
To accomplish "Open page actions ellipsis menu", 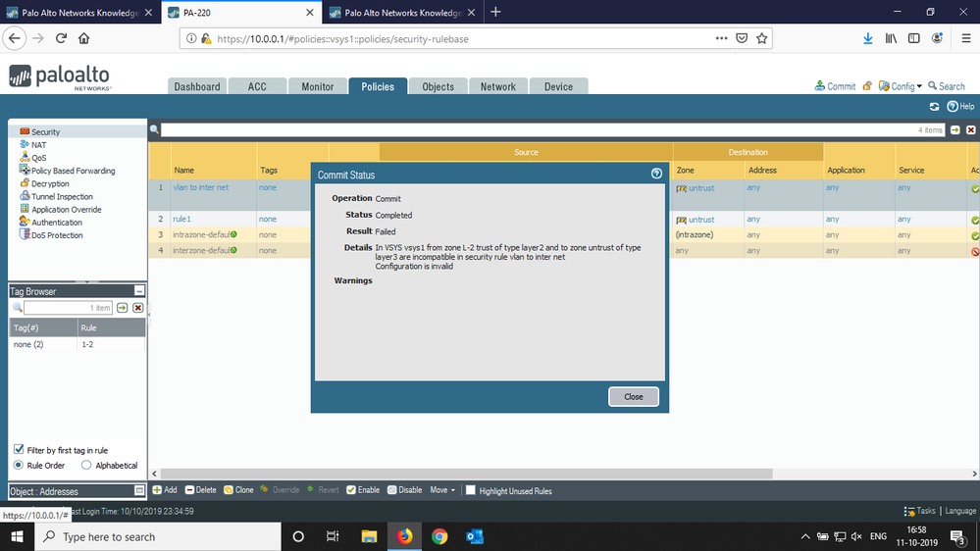I will (x=721, y=39).
